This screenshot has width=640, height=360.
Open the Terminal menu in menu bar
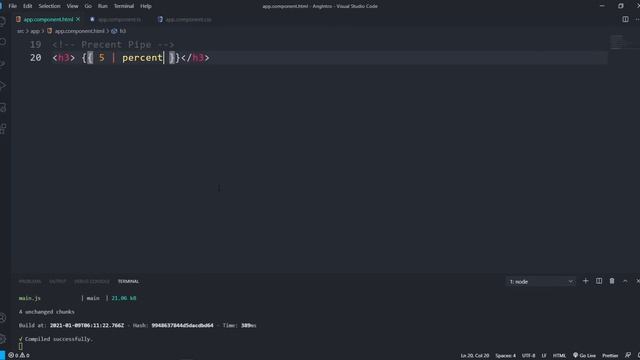point(124,6)
